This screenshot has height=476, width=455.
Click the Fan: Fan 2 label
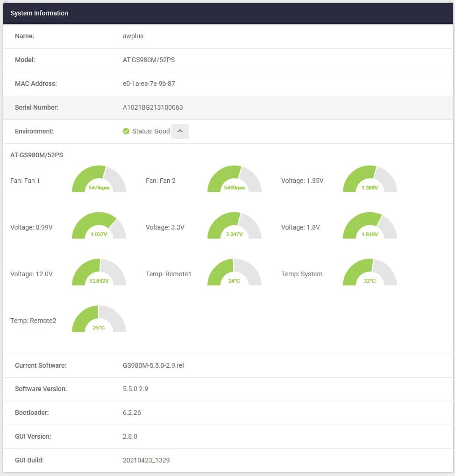(161, 181)
